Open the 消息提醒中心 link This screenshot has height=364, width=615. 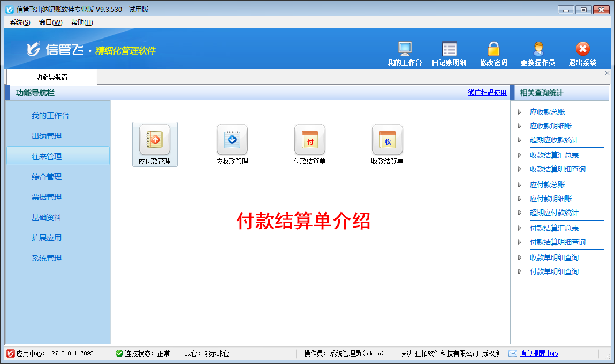(538, 354)
